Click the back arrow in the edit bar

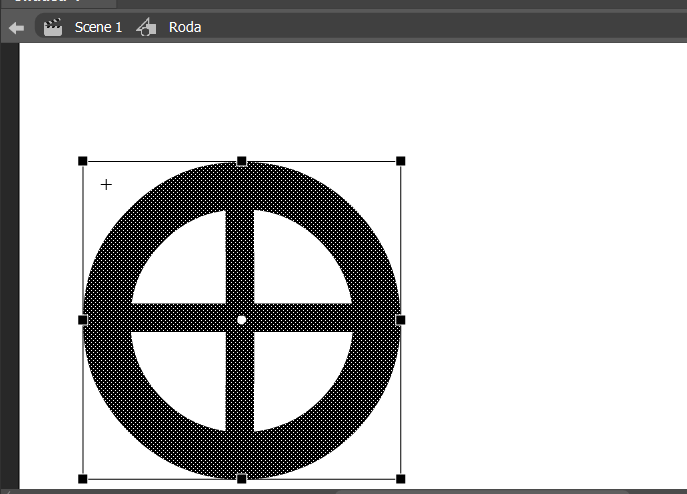16,28
